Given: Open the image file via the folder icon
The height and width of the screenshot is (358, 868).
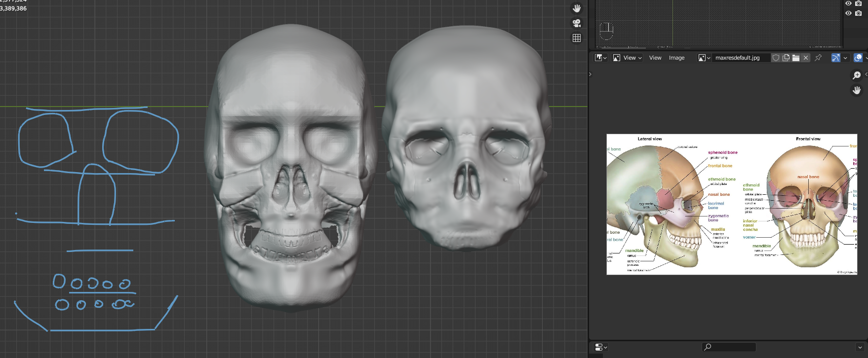Looking at the screenshot, I should [796, 58].
